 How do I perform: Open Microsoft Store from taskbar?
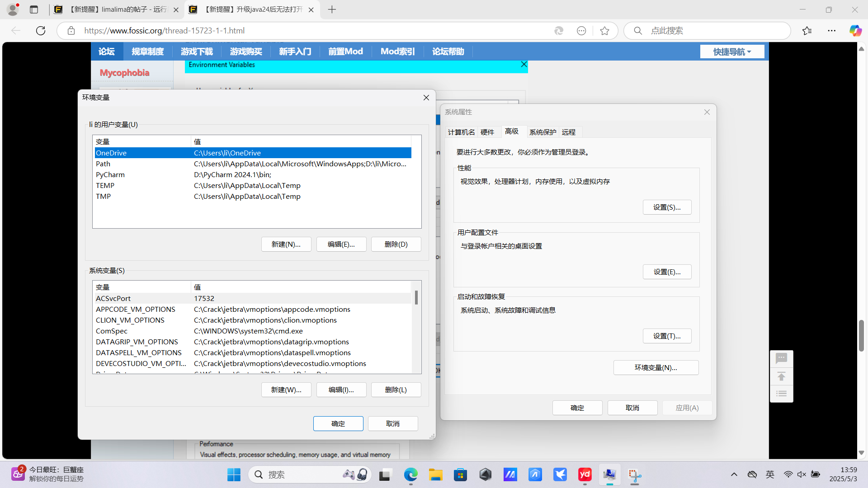(x=460, y=474)
